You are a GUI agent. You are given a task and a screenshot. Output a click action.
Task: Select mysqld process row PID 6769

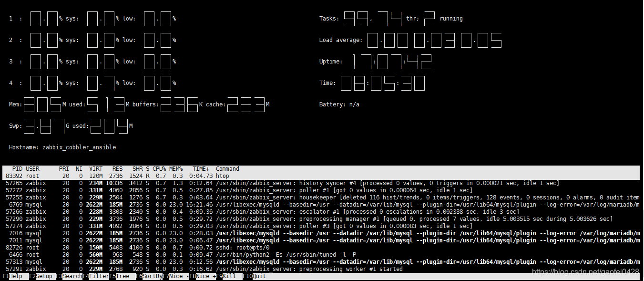coord(321,205)
